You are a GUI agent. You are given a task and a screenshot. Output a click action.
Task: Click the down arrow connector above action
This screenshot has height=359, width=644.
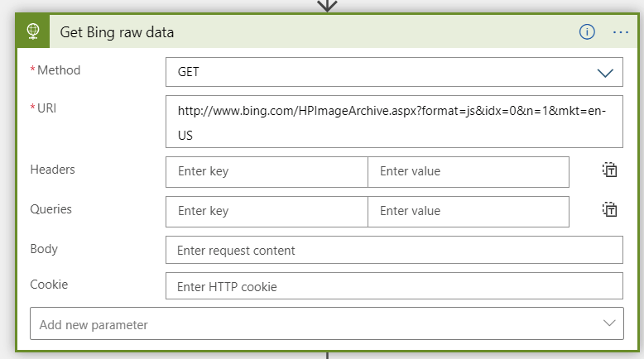(x=327, y=6)
